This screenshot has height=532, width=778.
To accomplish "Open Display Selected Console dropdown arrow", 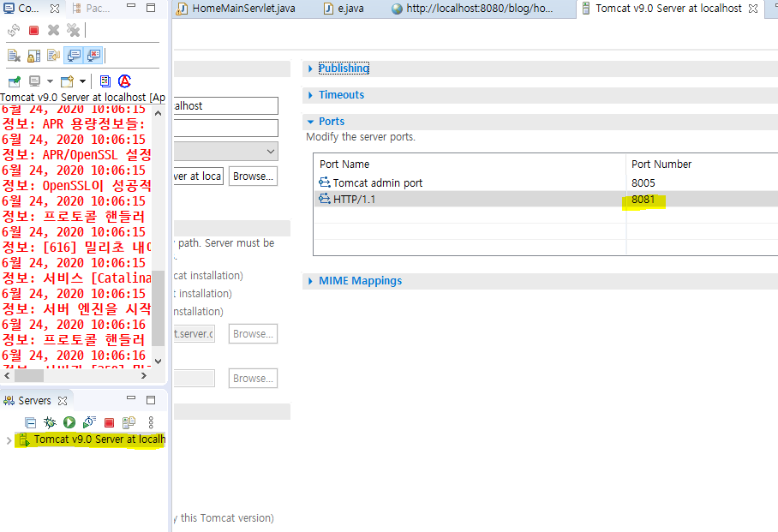I will pyautogui.click(x=50, y=81).
